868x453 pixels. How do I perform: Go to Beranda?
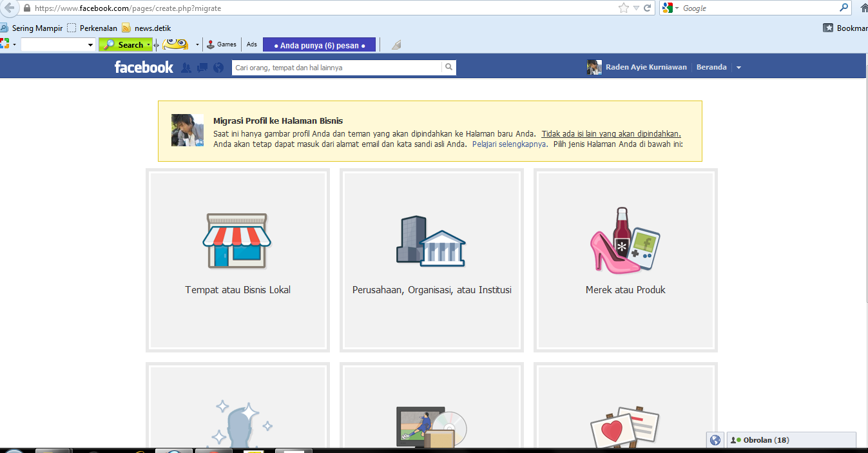click(711, 67)
